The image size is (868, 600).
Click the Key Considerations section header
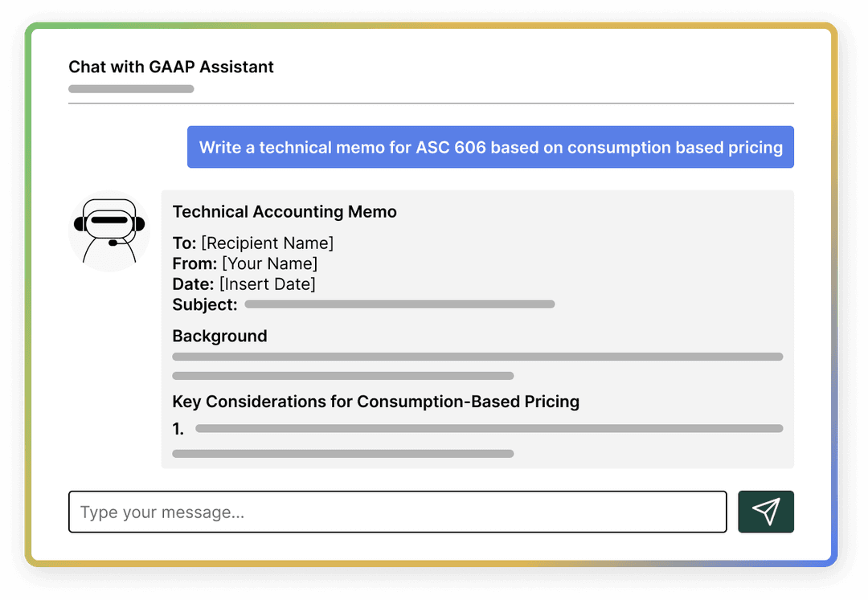coord(375,402)
